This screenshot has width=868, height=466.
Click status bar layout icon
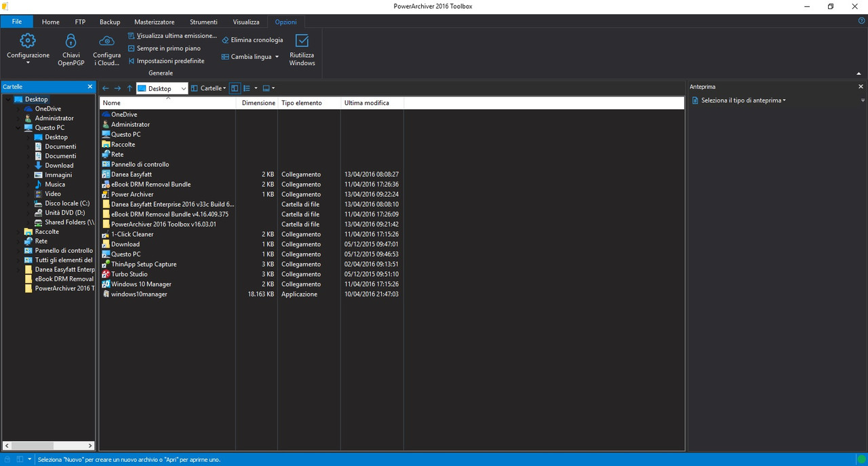click(x=20, y=459)
